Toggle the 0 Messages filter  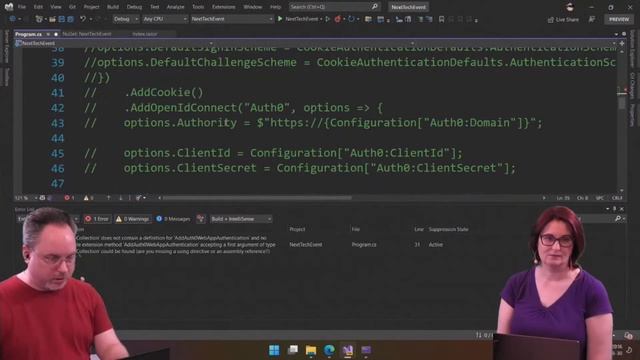173,219
